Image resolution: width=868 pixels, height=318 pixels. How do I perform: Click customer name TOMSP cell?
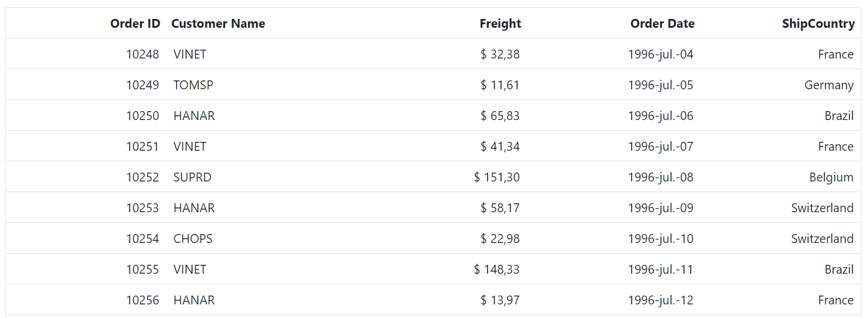point(193,85)
